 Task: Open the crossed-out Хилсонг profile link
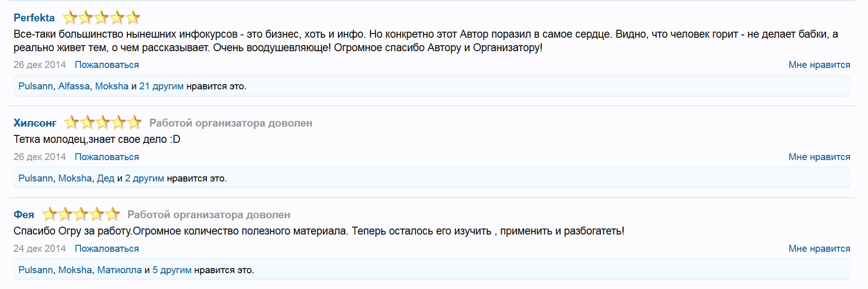[x=35, y=123]
